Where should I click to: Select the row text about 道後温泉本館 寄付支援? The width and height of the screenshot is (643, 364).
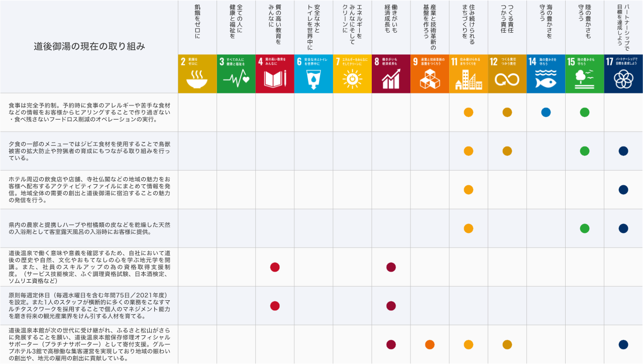click(x=89, y=344)
